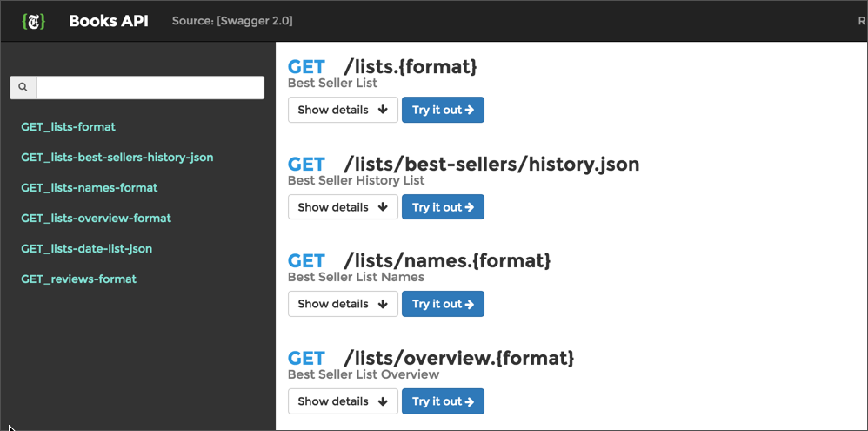Screen dimensions: 868x431
Task: Click the /lists/best-sellers/history.json endpoint heading
Action: (491, 164)
